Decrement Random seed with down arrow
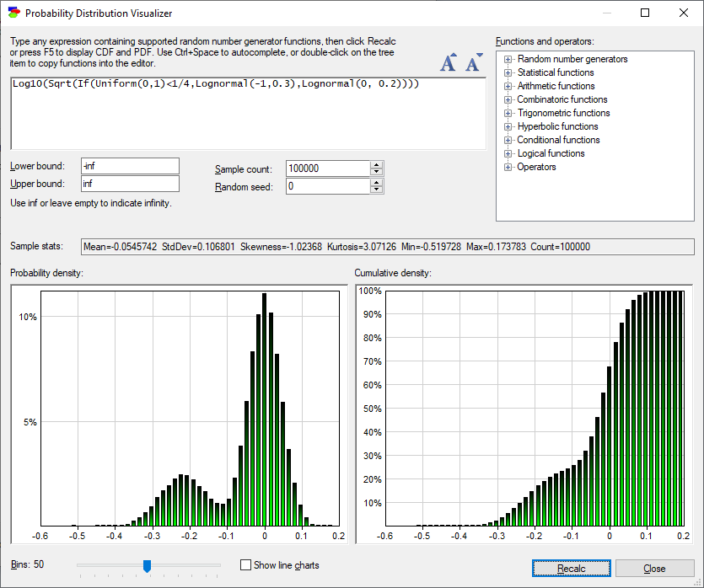Viewport: 704px width, 588px height. pos(377,190)
